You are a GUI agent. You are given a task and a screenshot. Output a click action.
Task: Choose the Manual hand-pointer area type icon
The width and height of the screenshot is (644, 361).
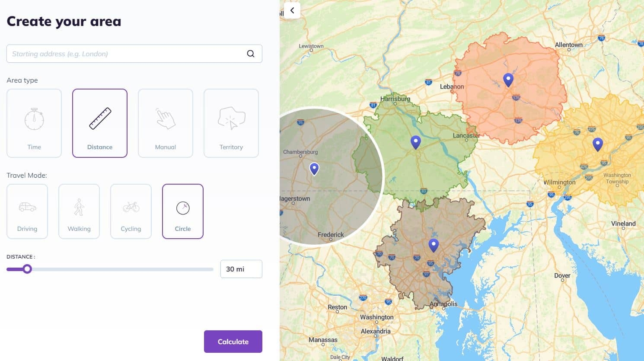(x=166, y=118)
